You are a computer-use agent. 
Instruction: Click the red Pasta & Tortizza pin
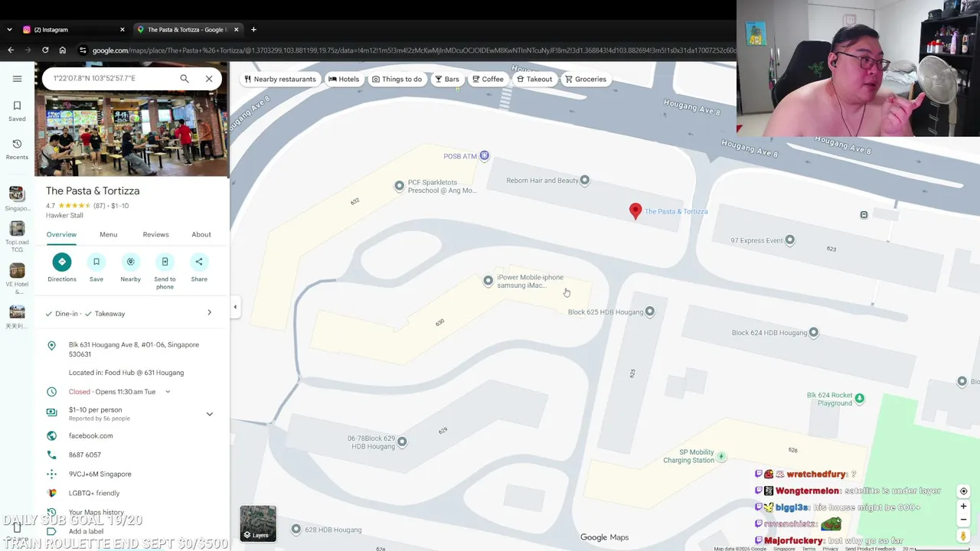[x=635, y=211]
